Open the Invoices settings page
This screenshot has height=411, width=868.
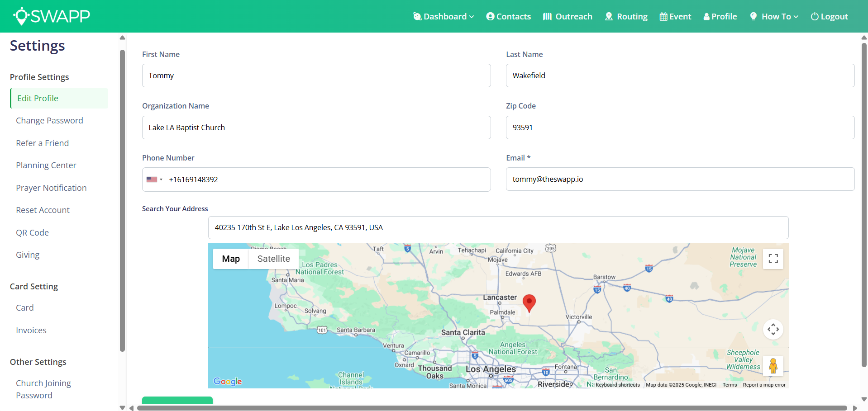coord(31,330)
